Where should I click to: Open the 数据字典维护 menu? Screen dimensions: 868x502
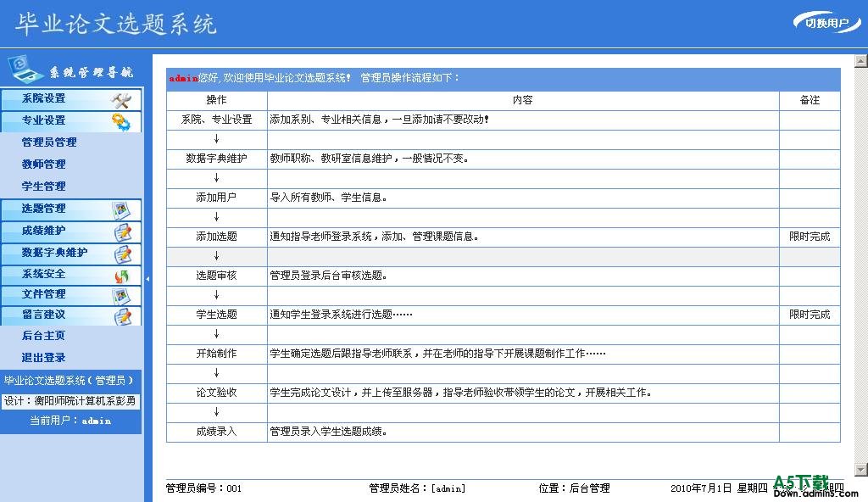pos(71,254)
